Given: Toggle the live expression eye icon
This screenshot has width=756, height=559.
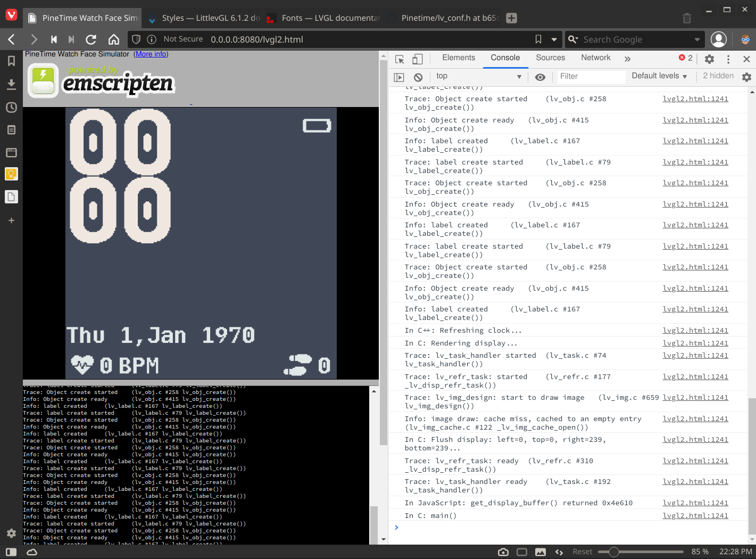Looking at the screenshot, I should click(540, 77).
